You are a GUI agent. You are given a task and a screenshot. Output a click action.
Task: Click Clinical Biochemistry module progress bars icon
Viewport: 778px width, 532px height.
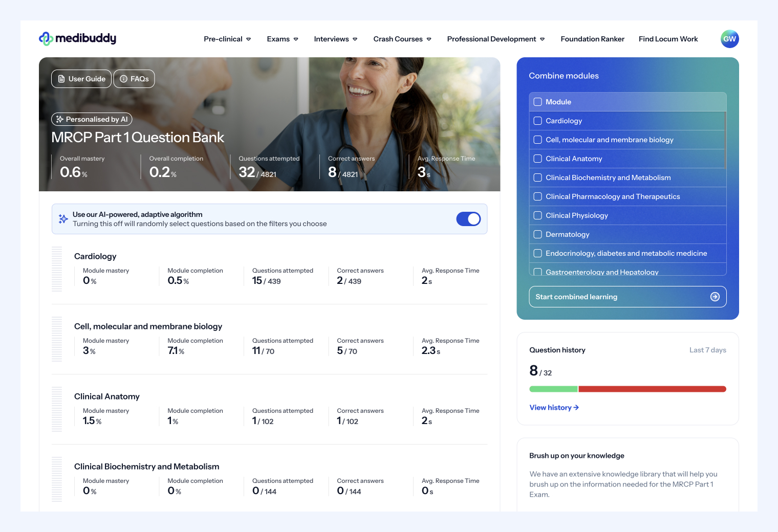57,479
